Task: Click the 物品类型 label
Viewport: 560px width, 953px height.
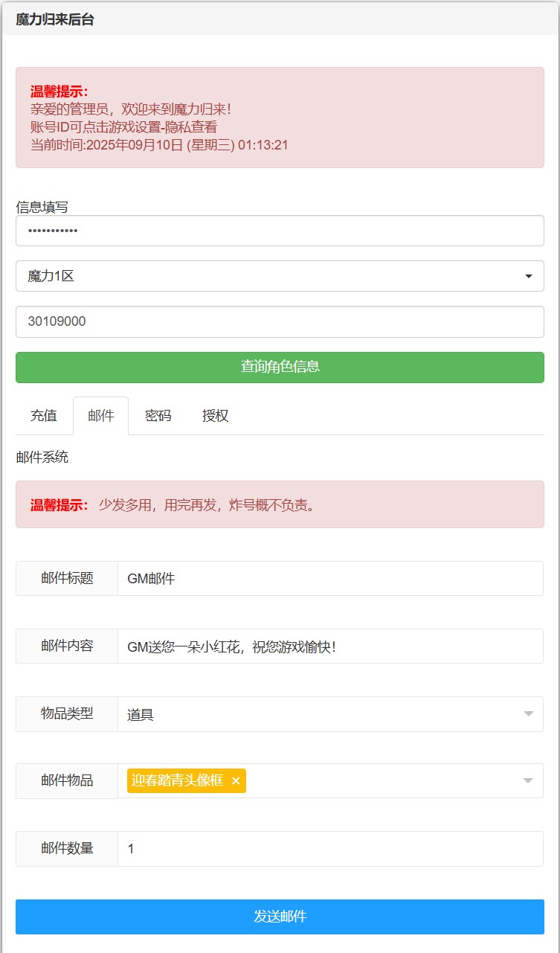Action: click(x=67, y=713)
